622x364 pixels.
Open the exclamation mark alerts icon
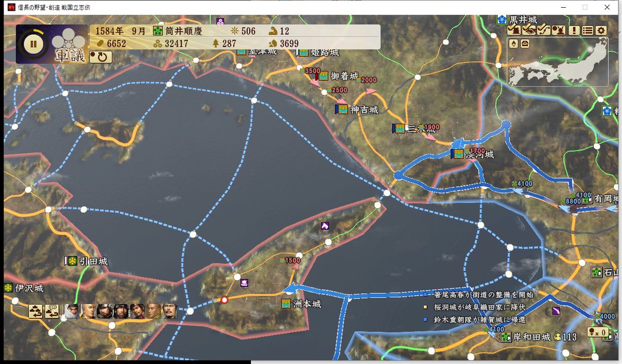point(573,30)
